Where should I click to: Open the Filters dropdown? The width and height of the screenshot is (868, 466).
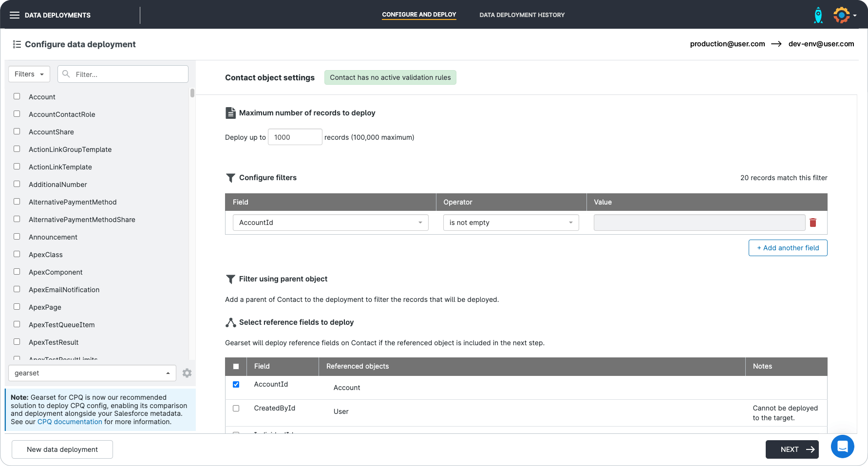29,74
